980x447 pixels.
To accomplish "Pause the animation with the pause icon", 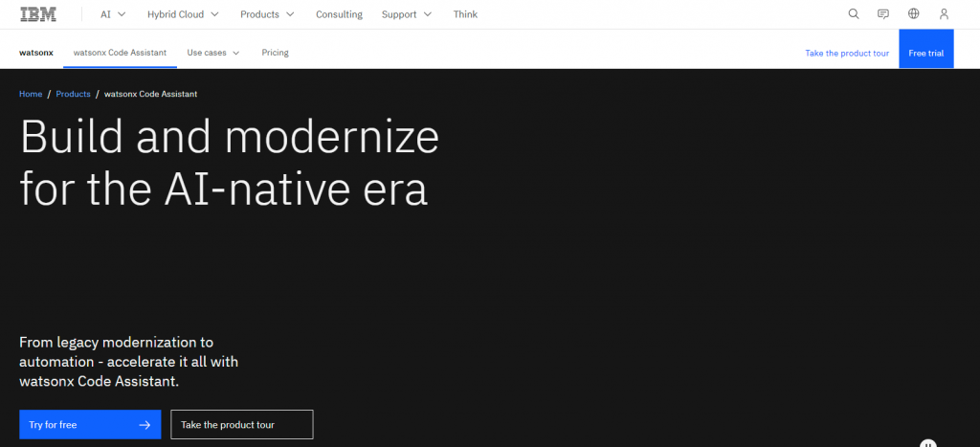I will (x=927, y=444).
